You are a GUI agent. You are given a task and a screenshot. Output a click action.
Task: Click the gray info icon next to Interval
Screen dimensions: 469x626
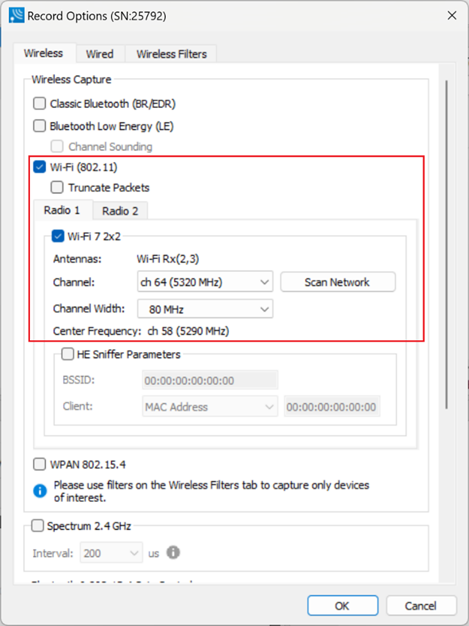(173, 553)
